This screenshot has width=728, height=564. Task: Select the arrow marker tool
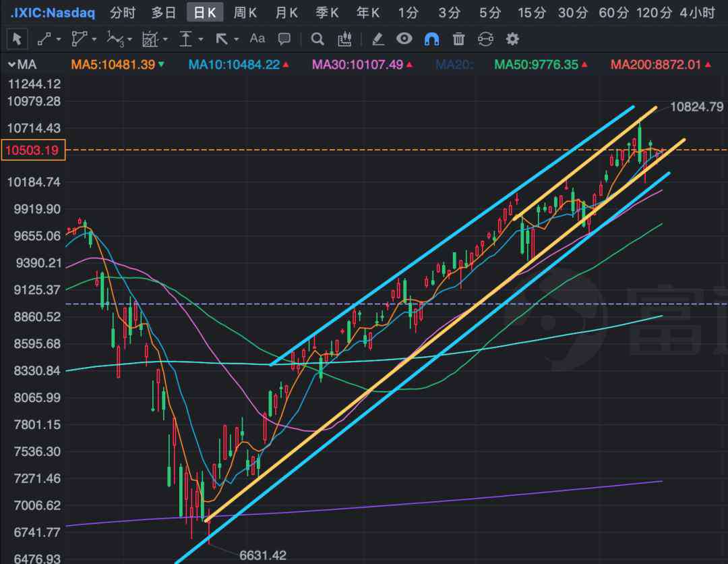coord(222,39)
